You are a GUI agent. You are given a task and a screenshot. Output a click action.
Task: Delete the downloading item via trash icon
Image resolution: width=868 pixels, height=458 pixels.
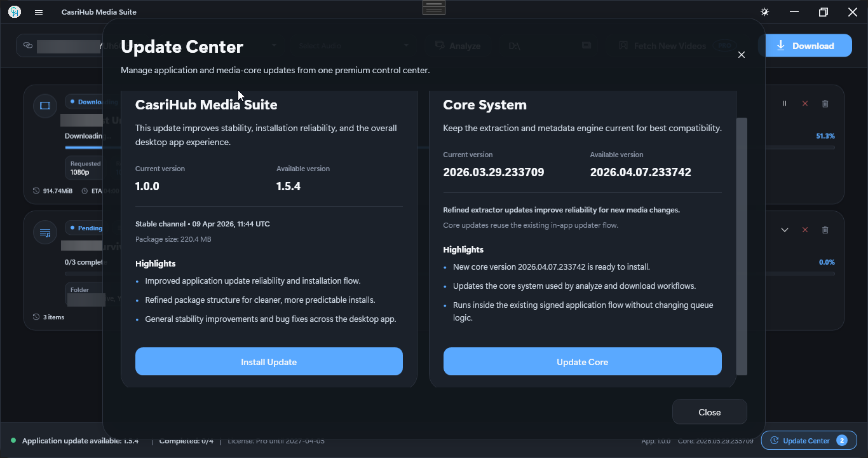tap(825, 103)
